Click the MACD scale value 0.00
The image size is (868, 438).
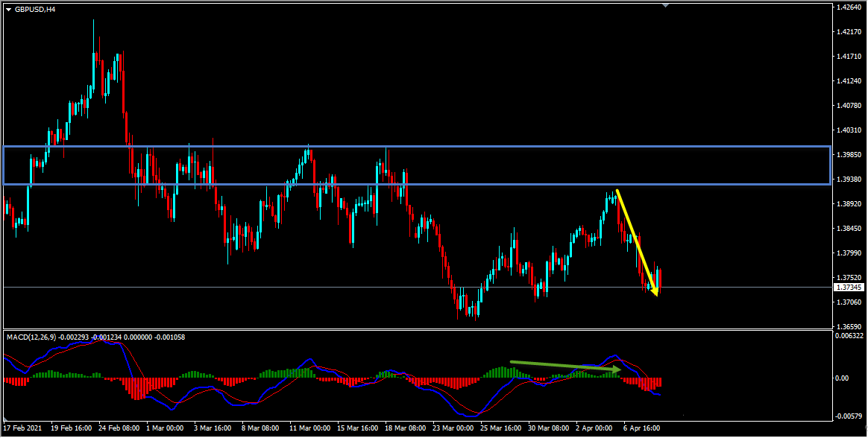click(843, 378)
